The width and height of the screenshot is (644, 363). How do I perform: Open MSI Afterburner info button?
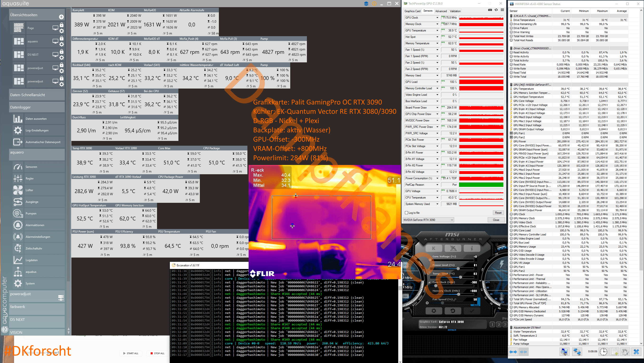(472, 249)
